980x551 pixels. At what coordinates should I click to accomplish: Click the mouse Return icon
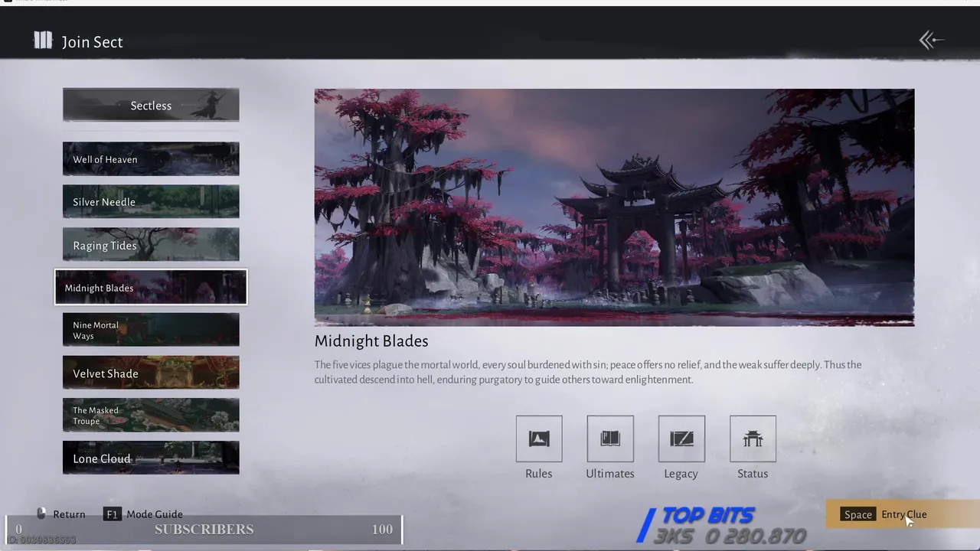[x=42, y=514]
